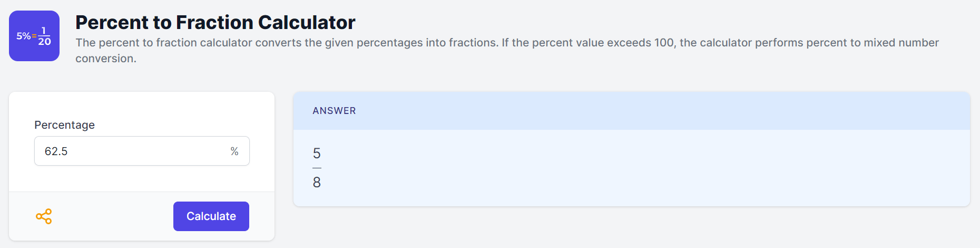The image size is (980, 248).
Task: Click the 62.5 value in the input
Action: point(56,151)
